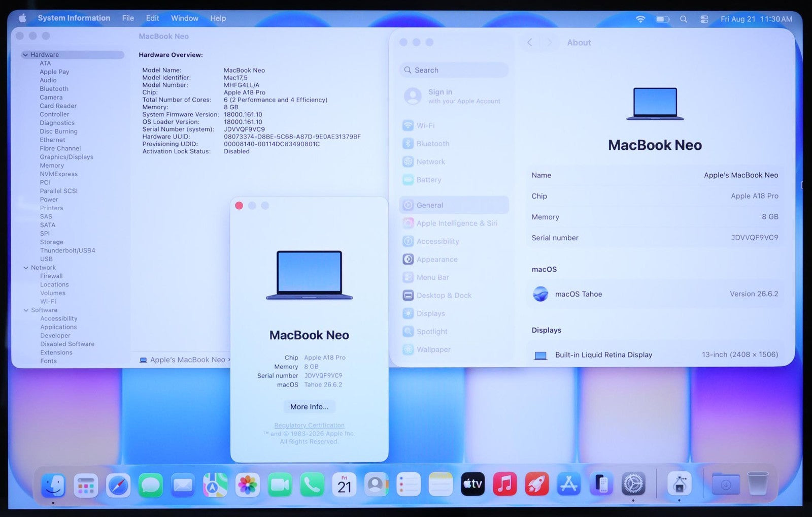Open the Notes app in the Dock
This screenshot has height=517, width=812.
pyautogui.click(x=441, y=485)
